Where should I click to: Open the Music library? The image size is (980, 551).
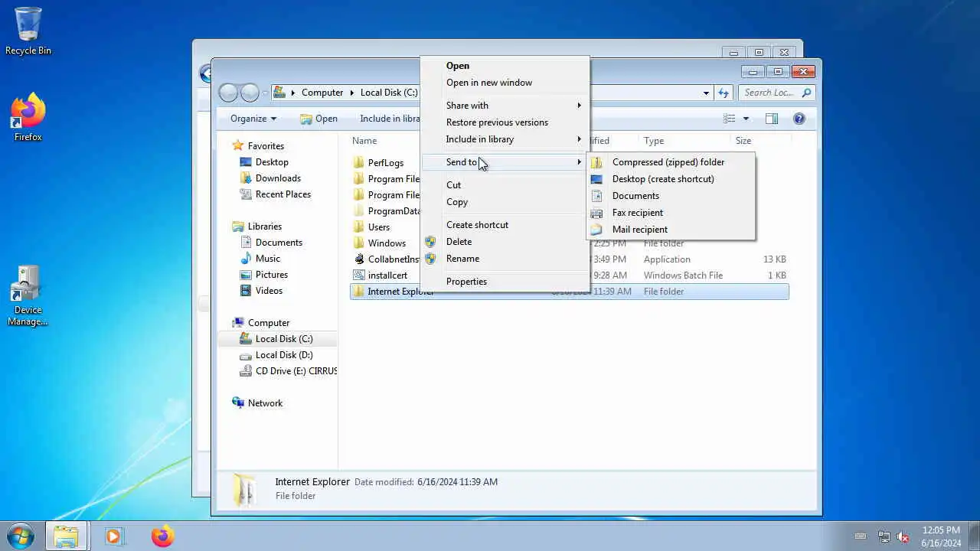pyautogui.click(x=260, y=259)
